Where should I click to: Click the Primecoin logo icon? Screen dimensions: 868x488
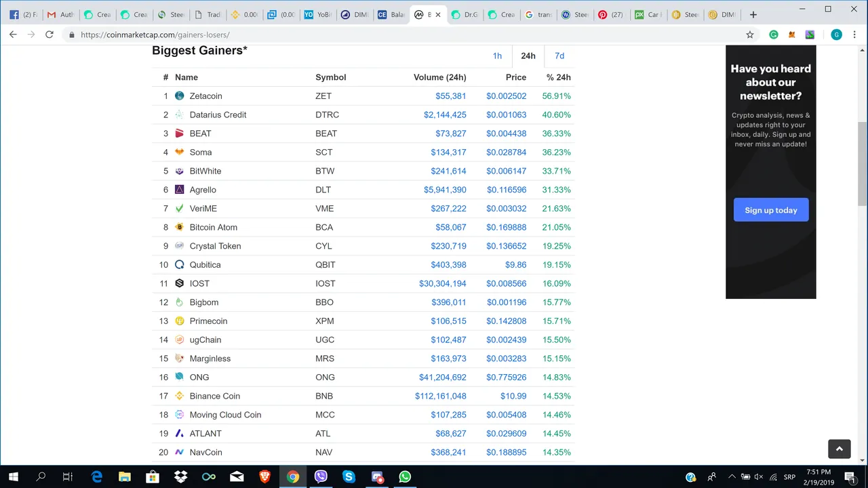180,321
